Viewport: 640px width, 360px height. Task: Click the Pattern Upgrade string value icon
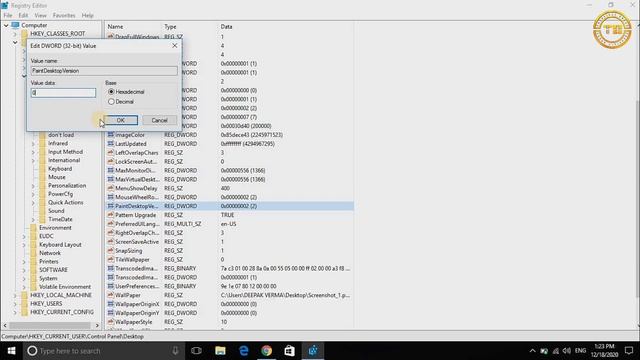[111, 215]
